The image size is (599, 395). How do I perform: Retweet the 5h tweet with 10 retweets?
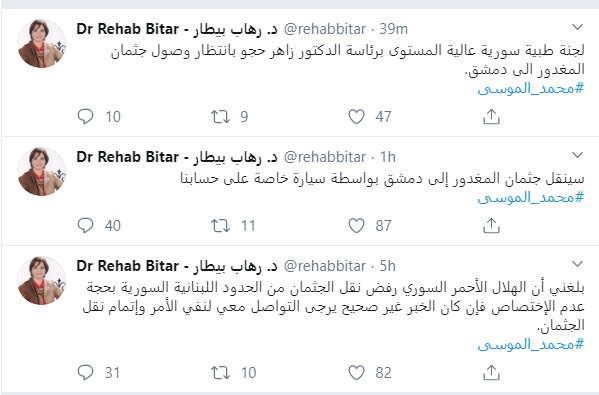pyautogui.click(x=220, y=372)
